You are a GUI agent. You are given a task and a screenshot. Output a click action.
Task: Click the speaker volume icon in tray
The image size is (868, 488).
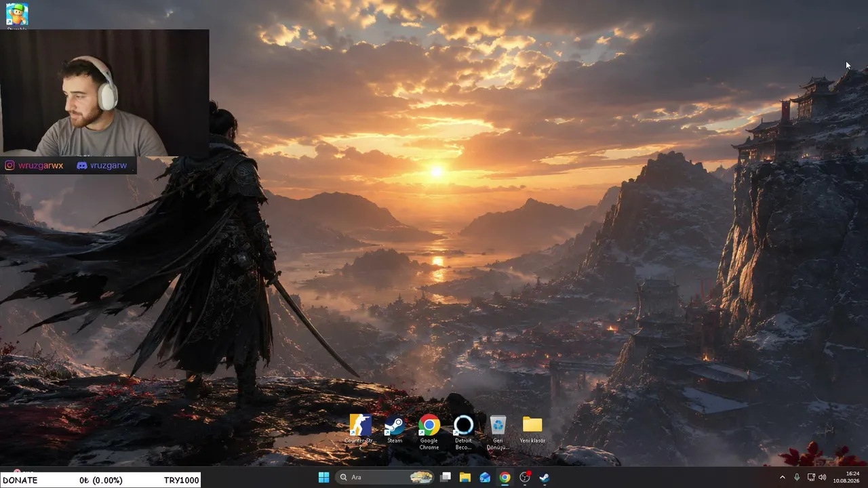tap(822, 477)
